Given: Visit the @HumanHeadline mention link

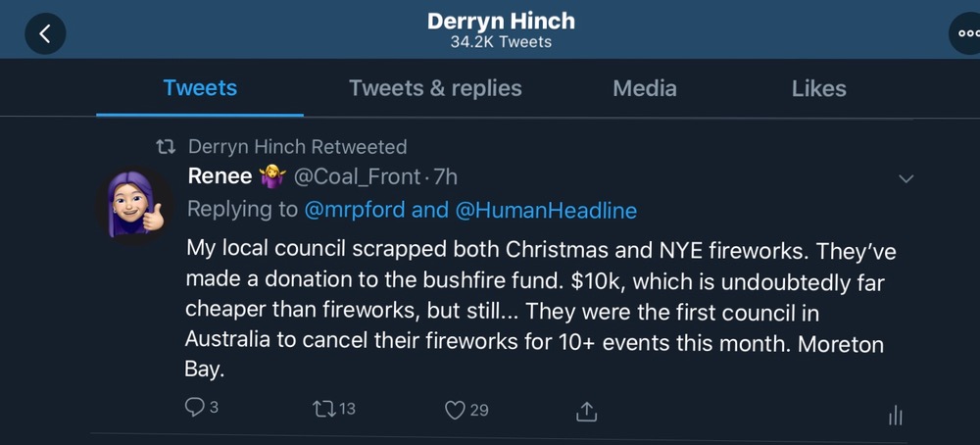Looking at the screenshot, I should [x=545, y=210].
